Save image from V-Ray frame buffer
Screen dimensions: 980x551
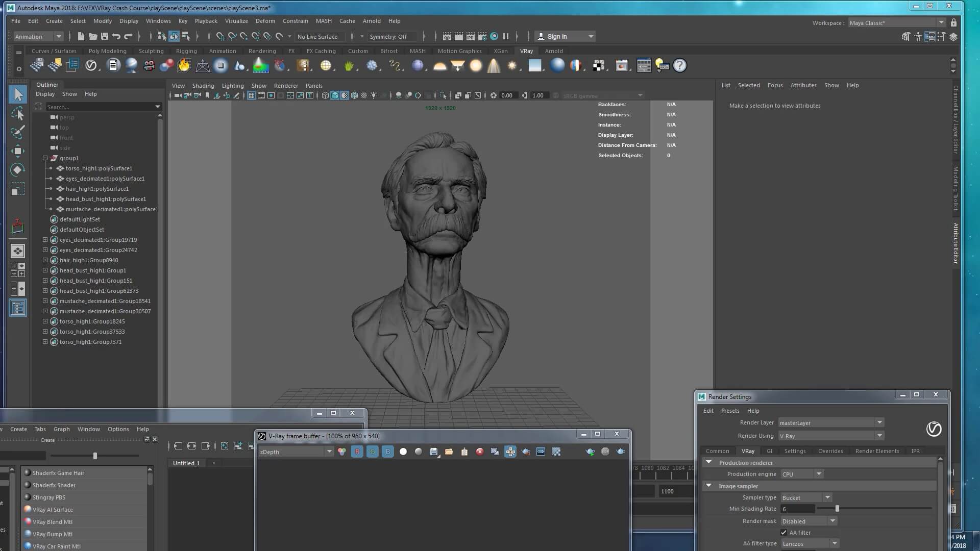(x=434, y=452)
